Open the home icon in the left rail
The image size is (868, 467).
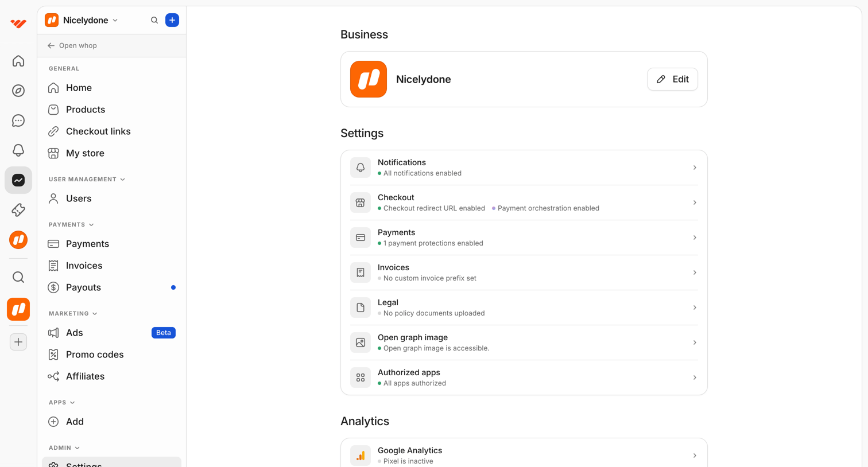click(18, 61)
